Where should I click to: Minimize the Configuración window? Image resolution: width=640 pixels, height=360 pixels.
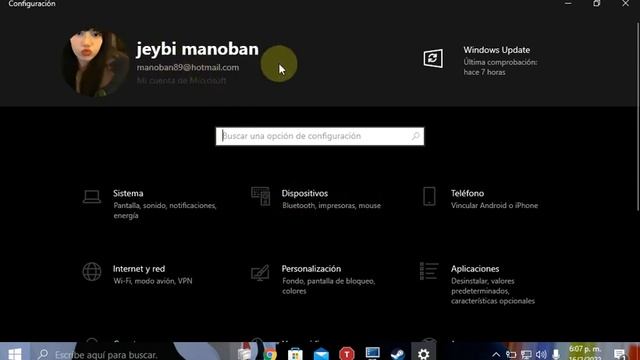[x=568, y=4]
